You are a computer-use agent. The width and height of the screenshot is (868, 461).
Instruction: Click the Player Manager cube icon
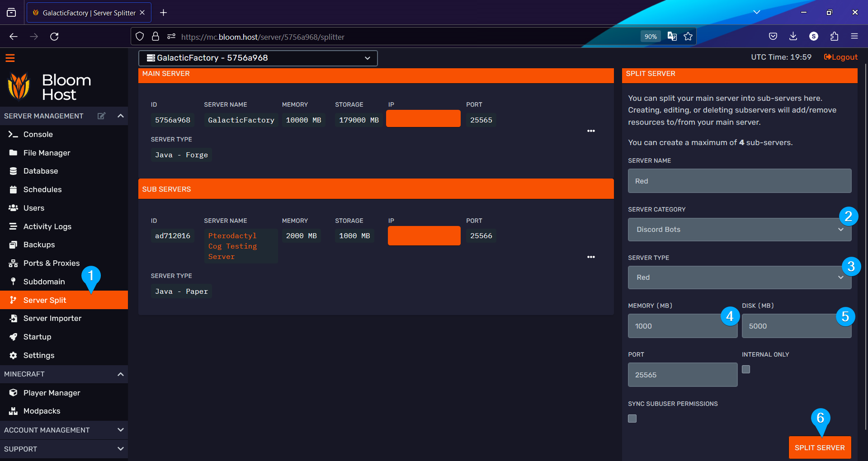pyautogui.click(x=13, y=393)
